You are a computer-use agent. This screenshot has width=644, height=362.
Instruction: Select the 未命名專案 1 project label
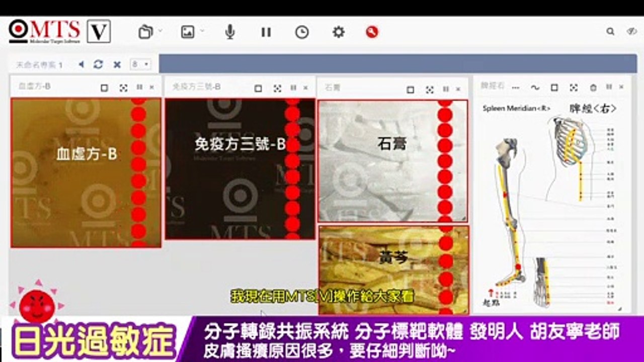39,65
